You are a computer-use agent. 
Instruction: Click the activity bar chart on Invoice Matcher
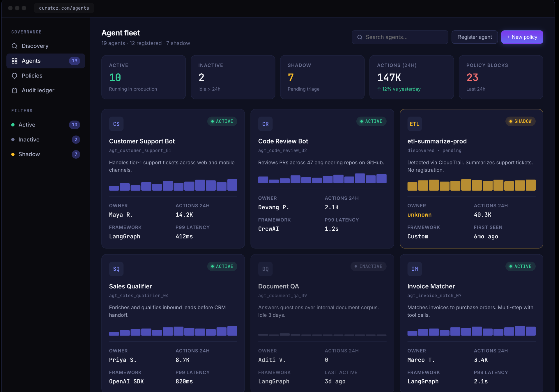tap(471, 331)
